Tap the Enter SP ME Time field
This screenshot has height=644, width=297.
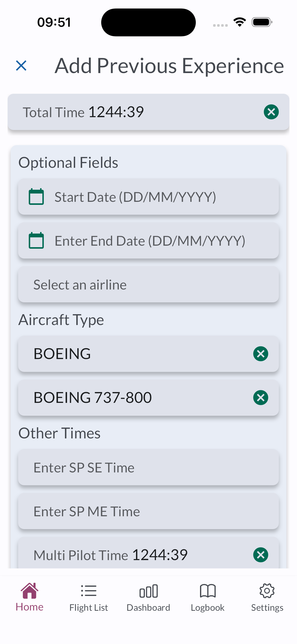(148, 511)
